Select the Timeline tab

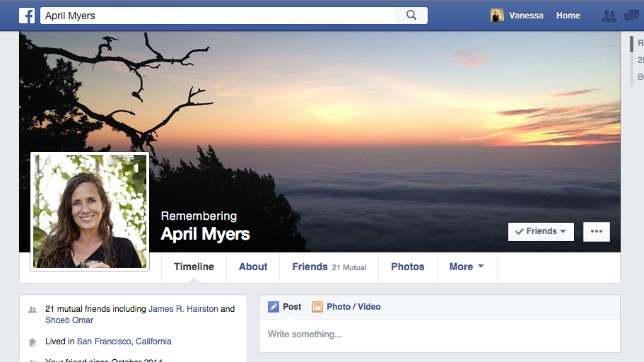(x=194, y=267)
